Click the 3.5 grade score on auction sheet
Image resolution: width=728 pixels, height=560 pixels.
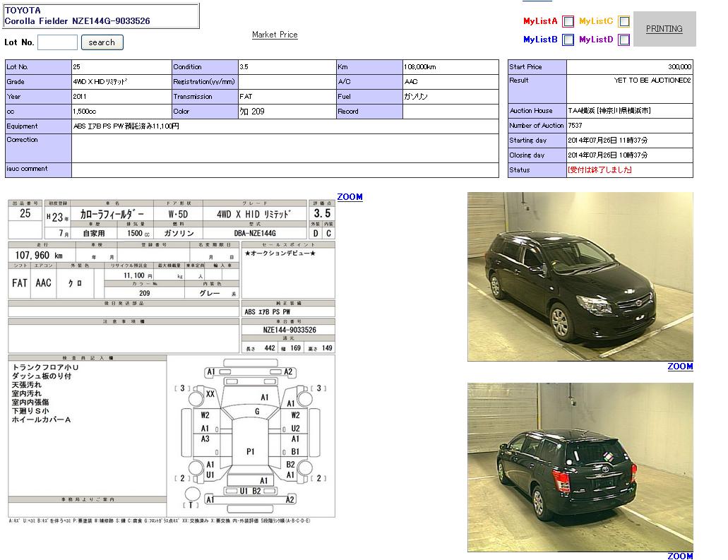pyautogui.click(x=322, y=213)
